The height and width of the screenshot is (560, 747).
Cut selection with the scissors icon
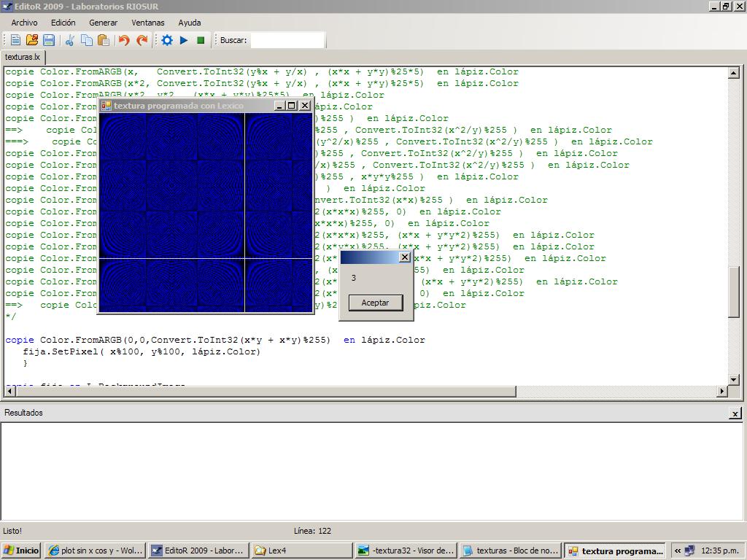click(x=70, y=40)
